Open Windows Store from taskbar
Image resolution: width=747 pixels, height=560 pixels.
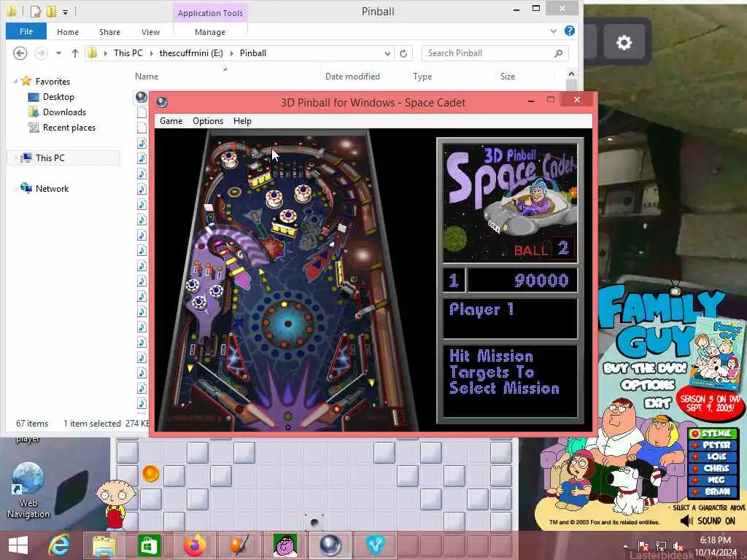coord(149,545)
